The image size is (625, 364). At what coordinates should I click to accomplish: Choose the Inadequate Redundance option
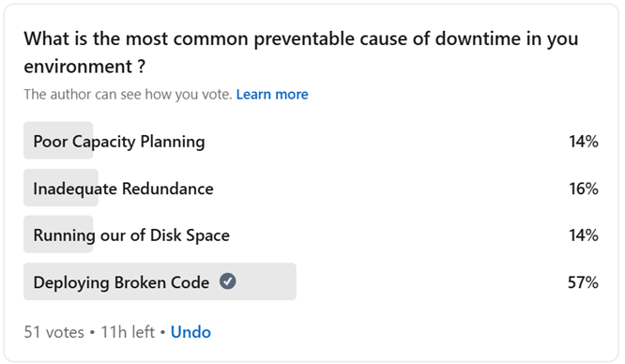coord(311,188)
